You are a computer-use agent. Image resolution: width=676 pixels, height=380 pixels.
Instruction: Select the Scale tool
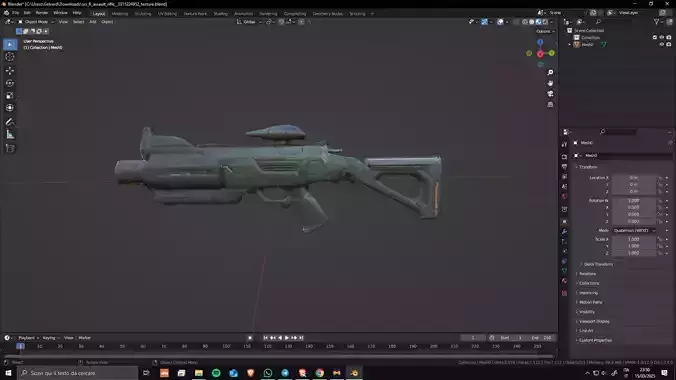[x=10, y=96]
